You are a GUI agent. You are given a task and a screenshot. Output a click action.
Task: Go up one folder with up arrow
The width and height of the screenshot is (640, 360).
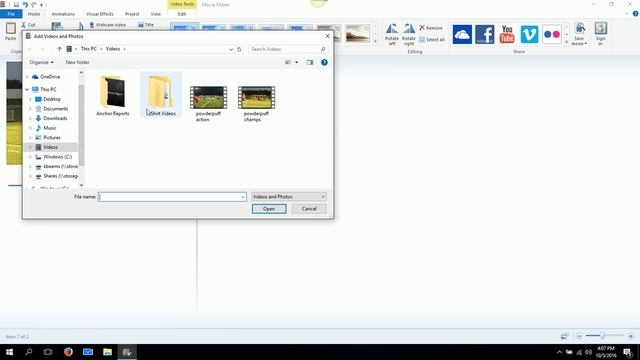coord(60,49)
